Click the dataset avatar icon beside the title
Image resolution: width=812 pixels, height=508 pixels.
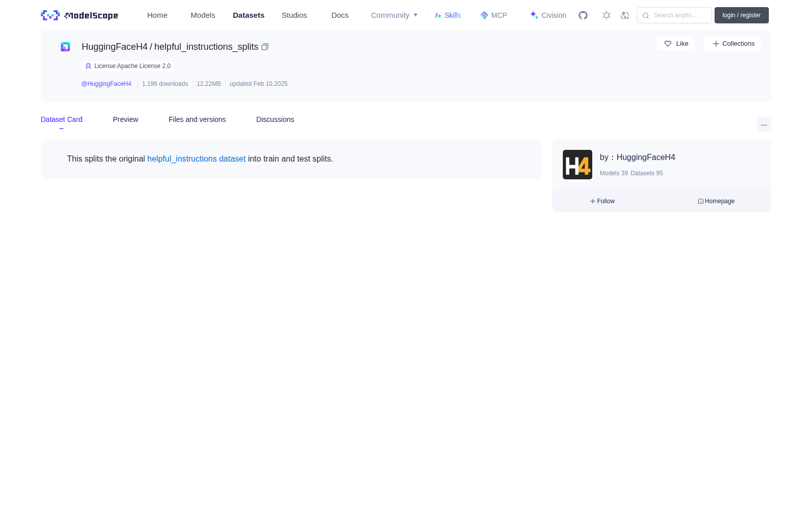tap(65, 47)
